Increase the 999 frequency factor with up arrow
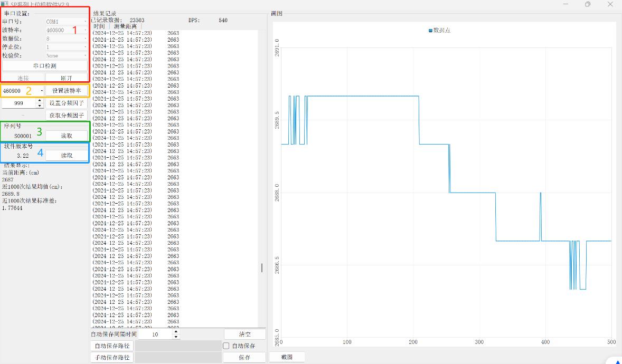The image size is (622, 364). 39,100
